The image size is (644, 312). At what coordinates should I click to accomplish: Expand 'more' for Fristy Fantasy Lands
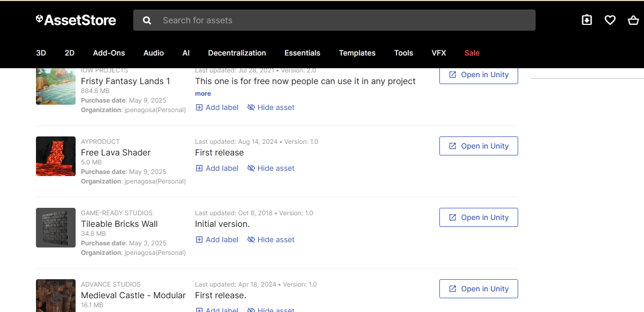[x=203, y=94]
